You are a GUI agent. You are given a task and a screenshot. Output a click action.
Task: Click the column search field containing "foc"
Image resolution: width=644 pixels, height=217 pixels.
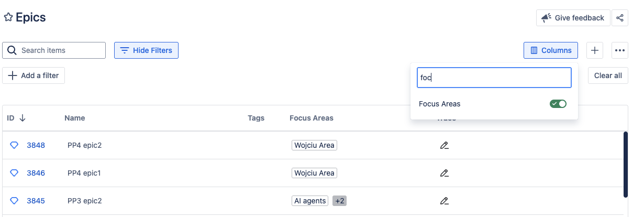[494, 78]
